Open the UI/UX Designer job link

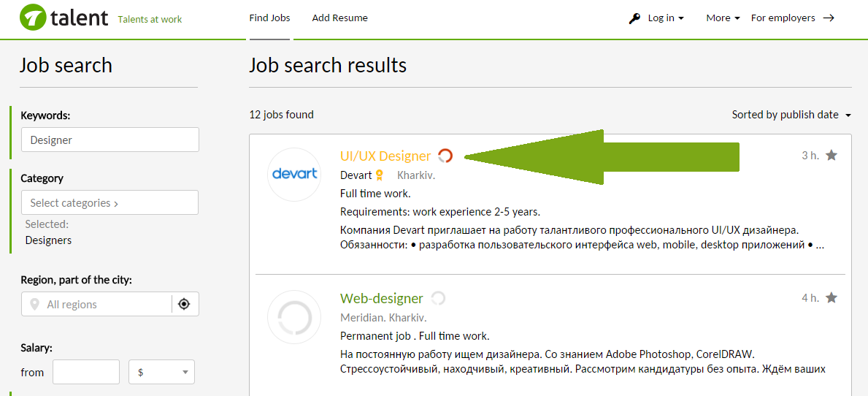(x=385, y=156)
